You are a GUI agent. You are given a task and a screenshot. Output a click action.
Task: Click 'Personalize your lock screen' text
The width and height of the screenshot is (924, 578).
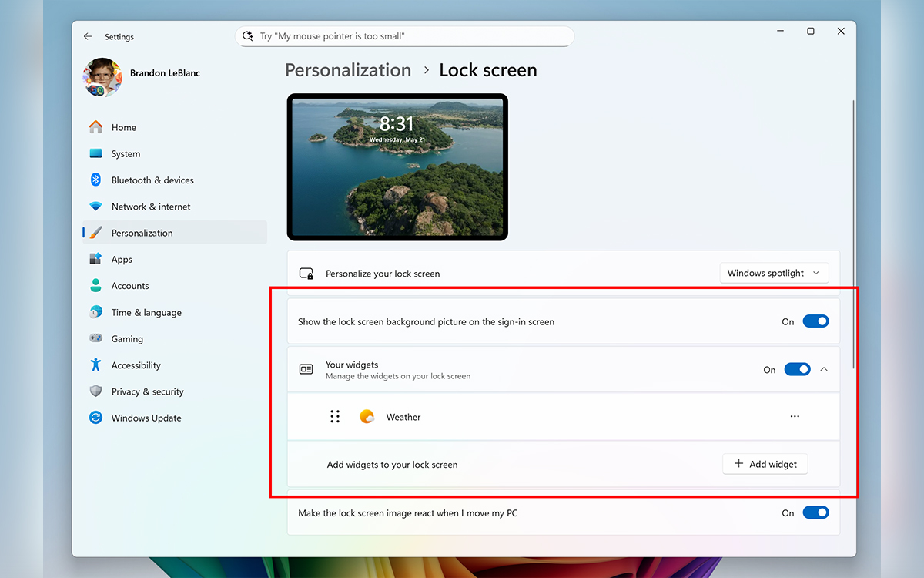coord(383,274)
